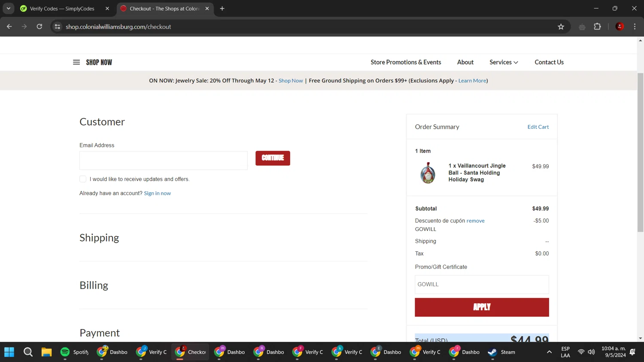Open Windows taskbar search
This screenshot has width=644, height=362.
[x=28, y=352]
